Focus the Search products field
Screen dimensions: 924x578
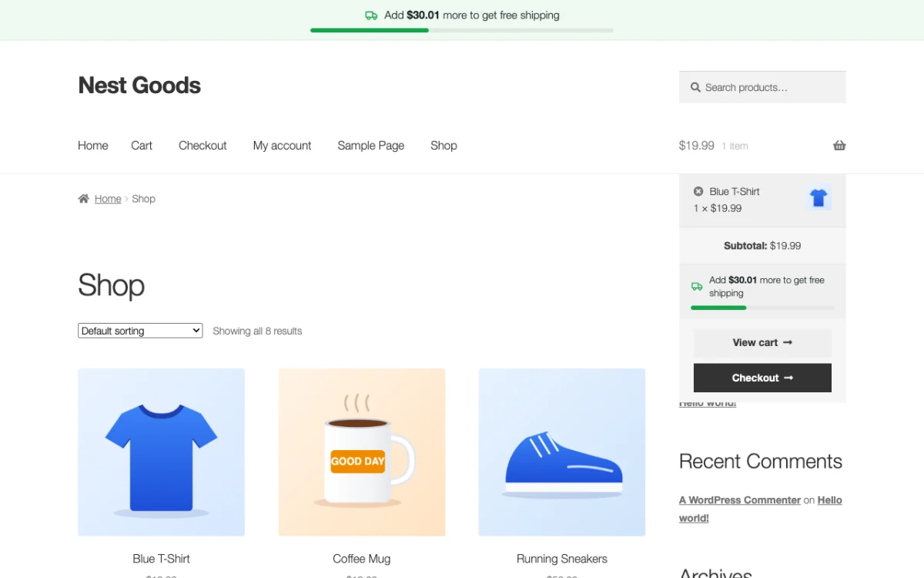[x=762, y=88]
